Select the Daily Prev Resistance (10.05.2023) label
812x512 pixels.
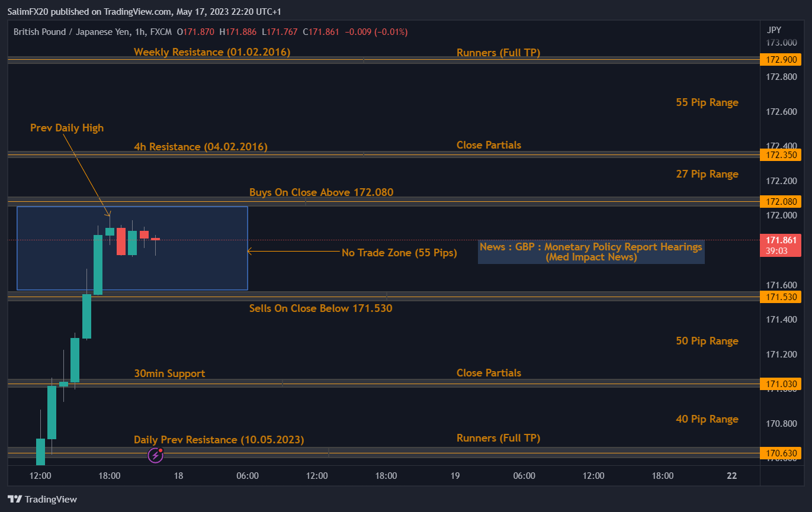click(x=219, y=440)
